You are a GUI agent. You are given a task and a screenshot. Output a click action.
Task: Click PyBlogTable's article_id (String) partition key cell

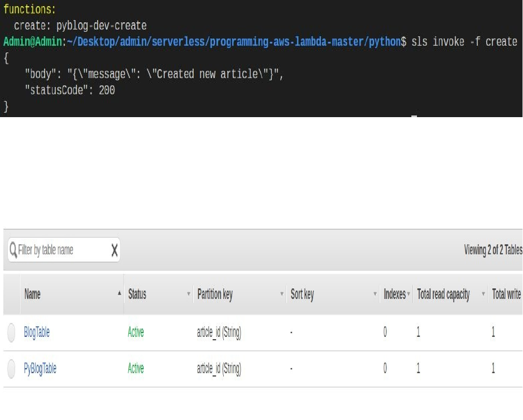(219, 368)
